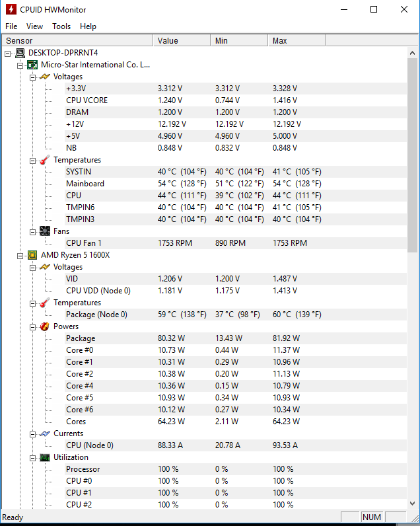Select the NB voltage row
The width and height of the screenshot is (420, 526).
[x=236, y=148]
